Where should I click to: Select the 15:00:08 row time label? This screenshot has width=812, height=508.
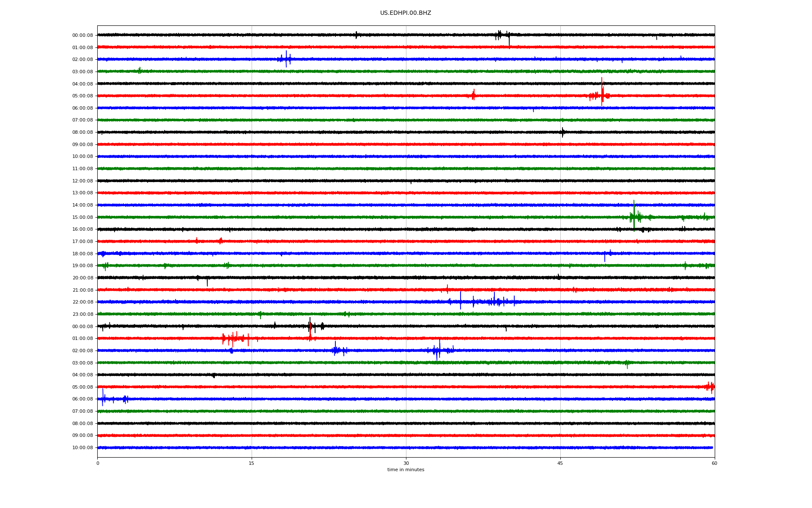82,218
